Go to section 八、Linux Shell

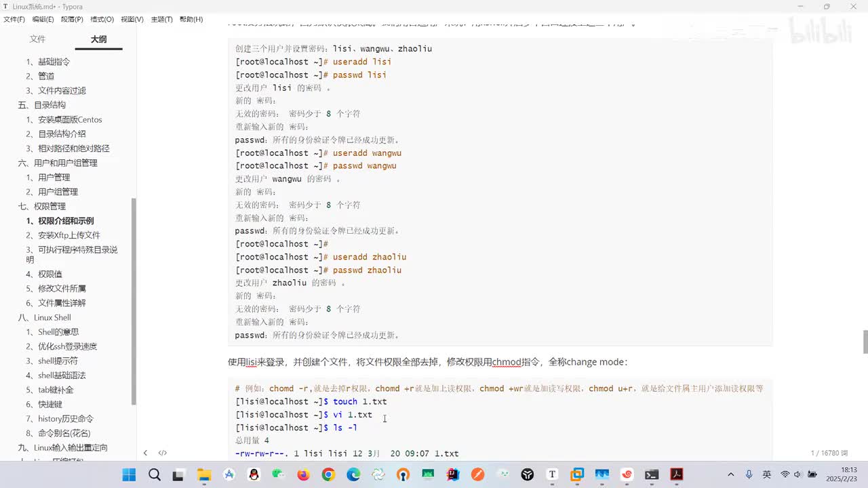click(x=44, y=318)
